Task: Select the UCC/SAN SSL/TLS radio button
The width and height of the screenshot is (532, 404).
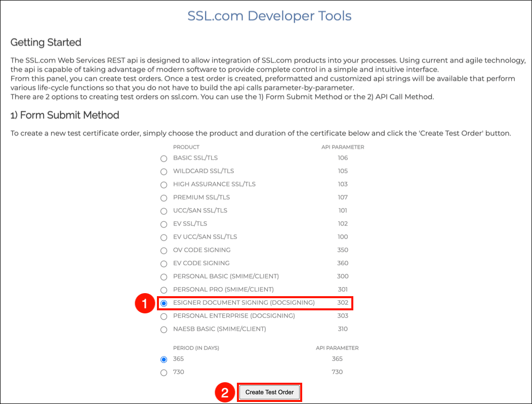Action: 163,211
